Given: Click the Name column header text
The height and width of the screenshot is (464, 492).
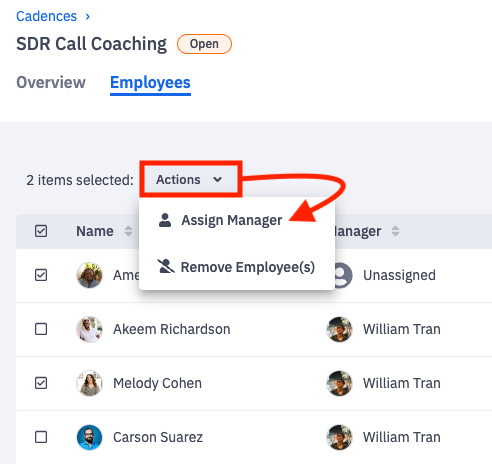Looking at the screenshot, I should (x=95, y=231).
